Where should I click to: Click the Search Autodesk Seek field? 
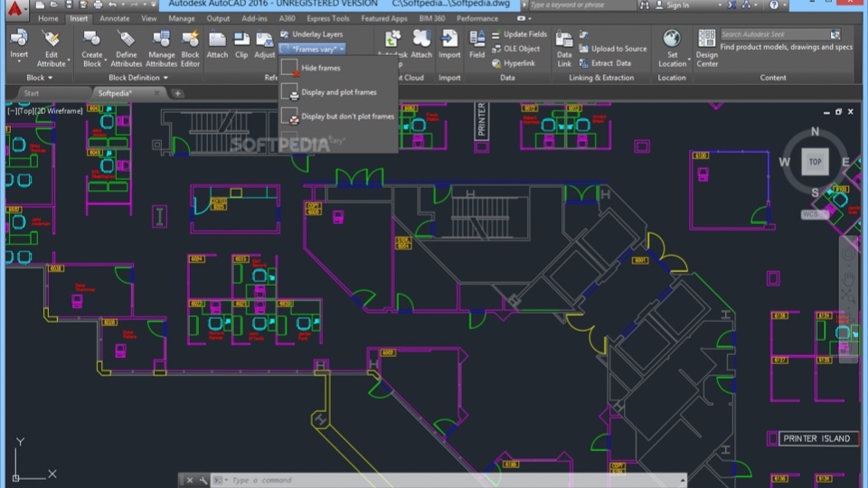pyautogui.click(x=775, y=34)
